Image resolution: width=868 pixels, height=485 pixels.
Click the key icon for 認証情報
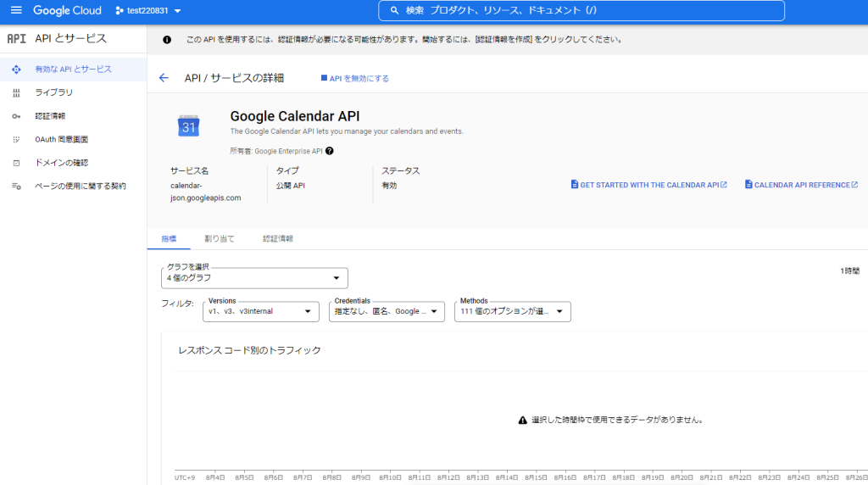coord(16,116)
